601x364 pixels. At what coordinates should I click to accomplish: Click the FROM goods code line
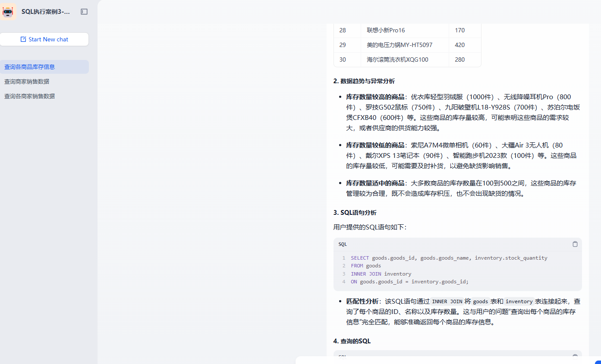[x=366, y=266]
